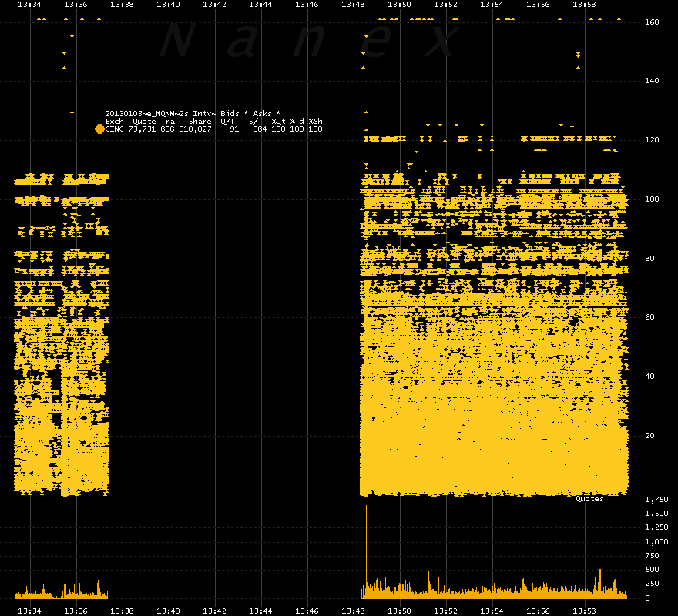Click the orange CINC legend dot
Image resolution: width=678 pixels, height=616 pixels.
[x=99, y=129]
